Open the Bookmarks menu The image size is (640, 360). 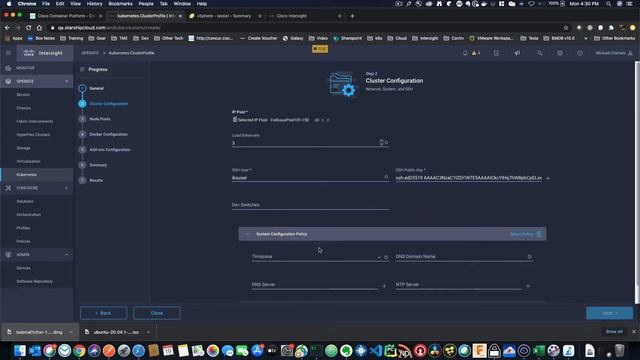[120, 4]
